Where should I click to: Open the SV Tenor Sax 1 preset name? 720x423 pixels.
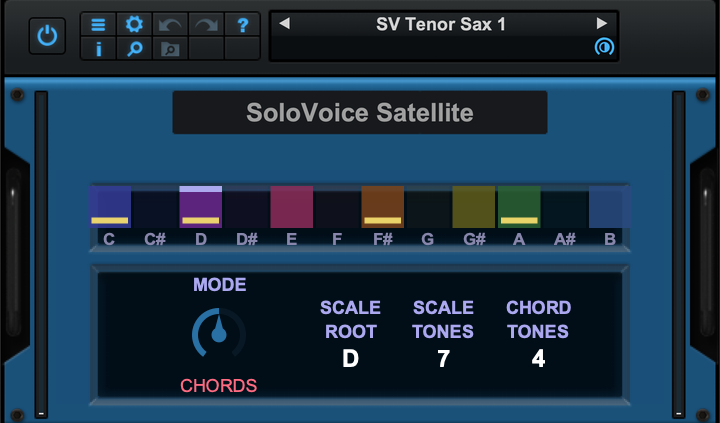point(441,24)
